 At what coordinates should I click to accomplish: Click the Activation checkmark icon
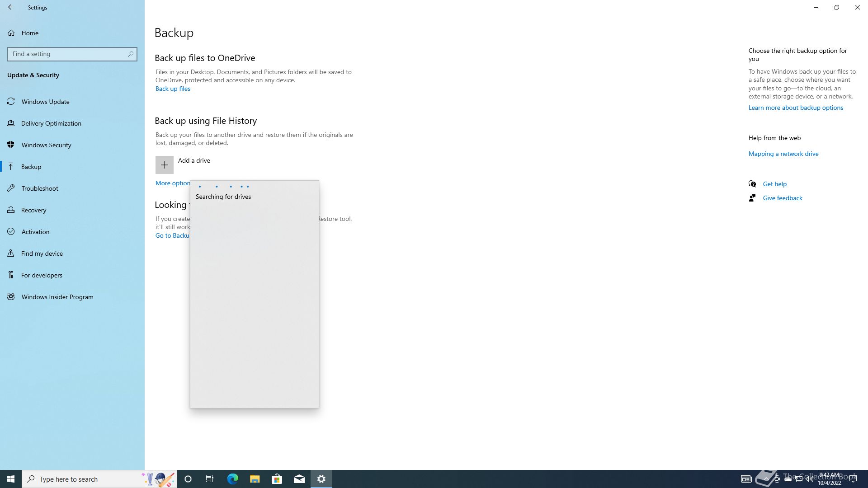pos(11,232)
